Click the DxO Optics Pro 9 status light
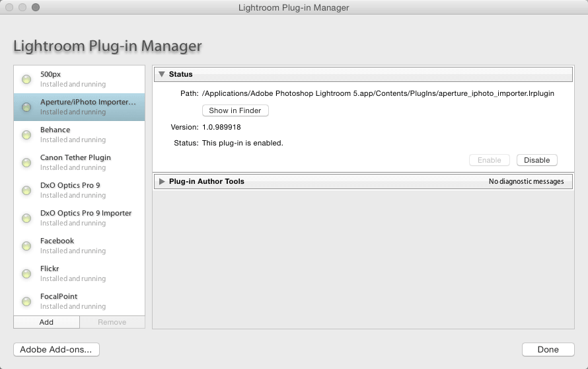Screen dimensions: 588x369 pyautogui.click(x=26, y=190)
